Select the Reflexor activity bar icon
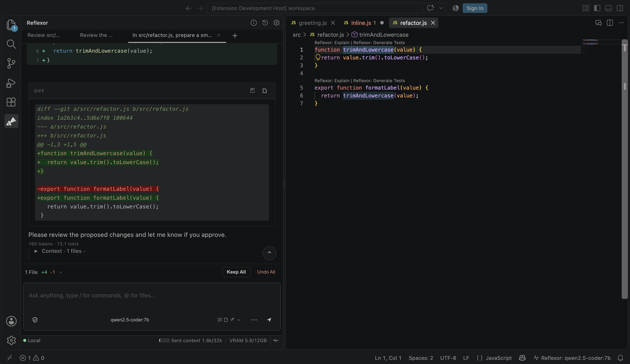The image size is (630, 364). [x=11, y=121]
